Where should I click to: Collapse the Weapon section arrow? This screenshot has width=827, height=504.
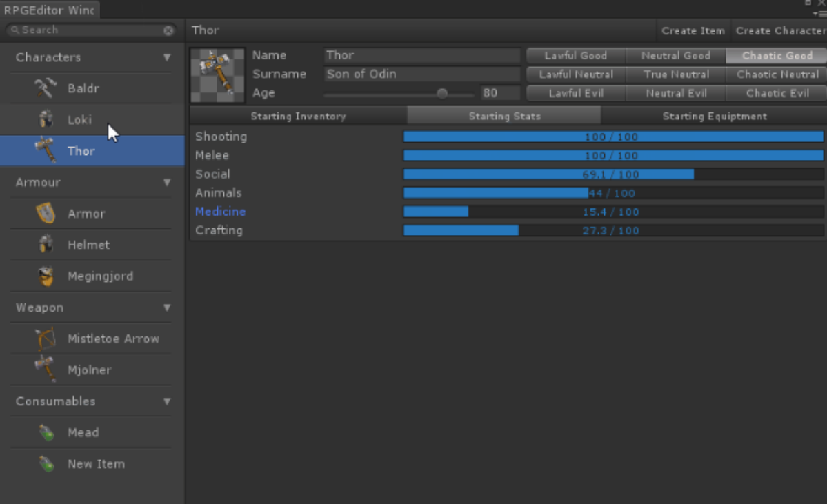coord(167,308)
